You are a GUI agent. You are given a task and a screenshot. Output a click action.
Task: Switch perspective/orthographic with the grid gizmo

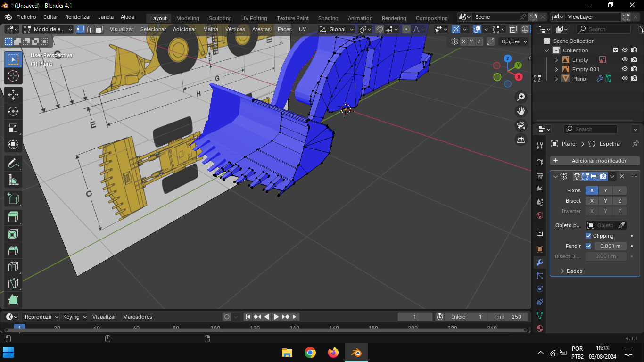521,140
